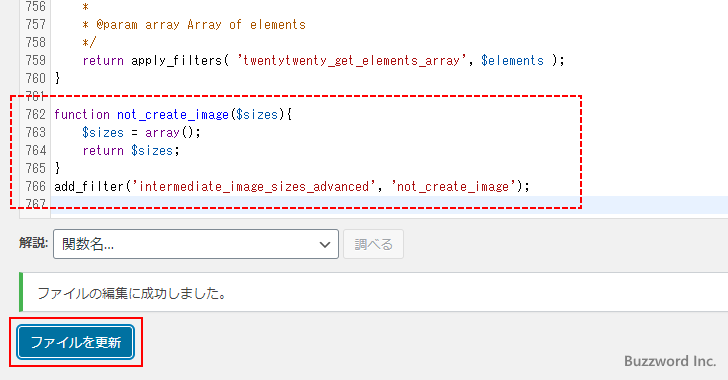This screenshot has height=380, width=728.
Task: Click line number 765 in gutter
Action: (35, 168)
